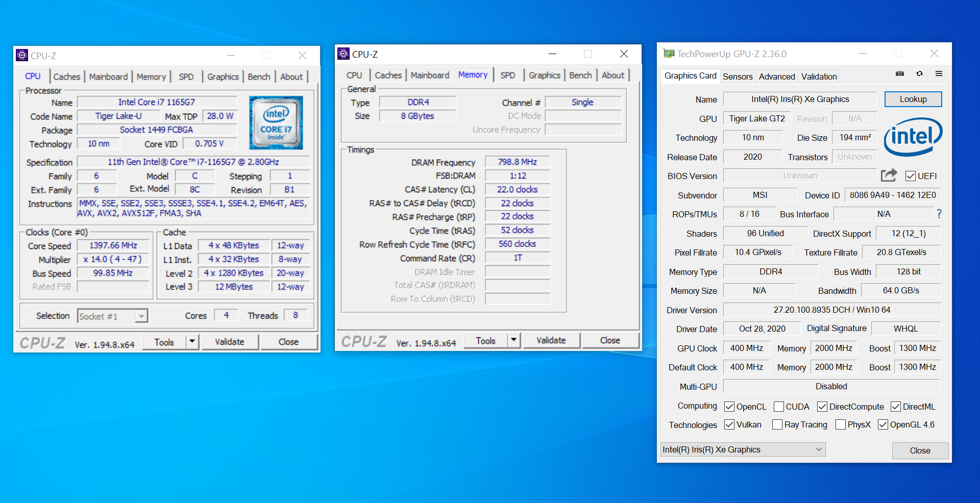
Task: Click GPU-Z refresh icon
Action: 919,74
